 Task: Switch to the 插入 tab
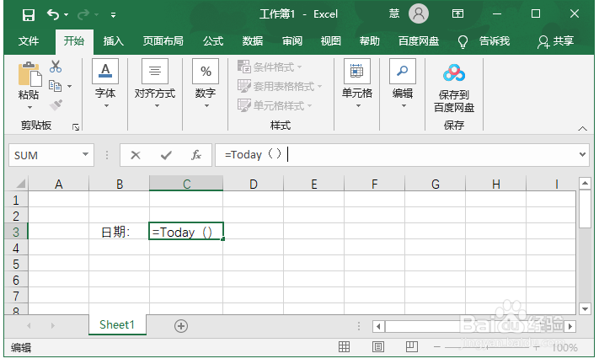click(x=114, y=41)
